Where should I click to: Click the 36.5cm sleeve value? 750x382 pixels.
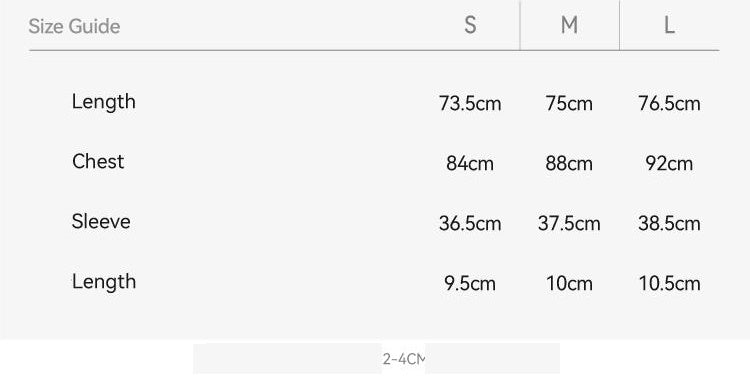pos(470,223)
